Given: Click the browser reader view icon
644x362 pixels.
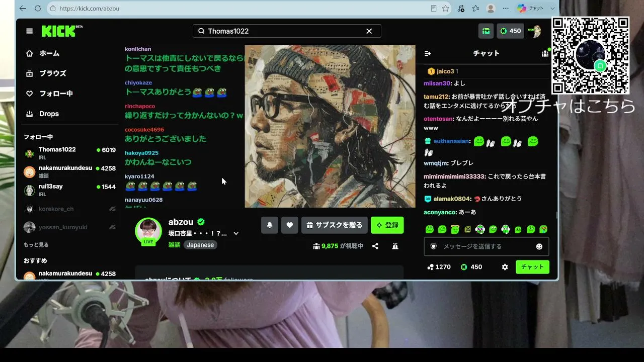Looking at the screenshot, I should click(x=434, y=9).
